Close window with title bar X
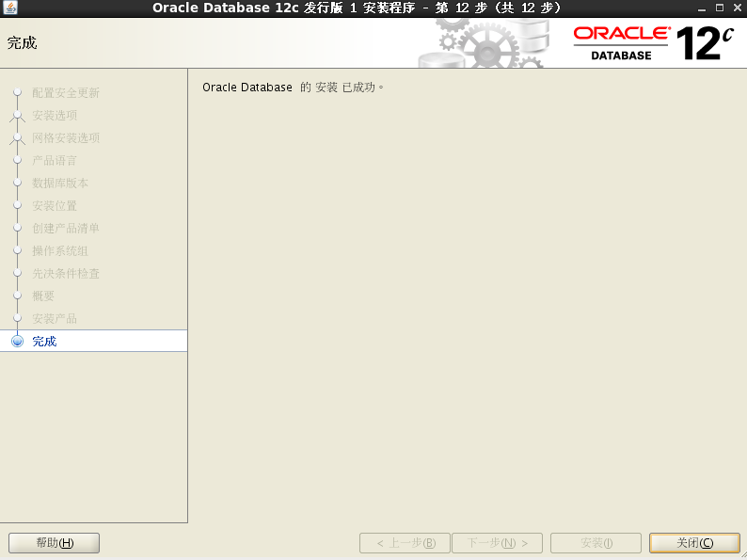Screen dimensions: 747x560 (x=738, y=8)
